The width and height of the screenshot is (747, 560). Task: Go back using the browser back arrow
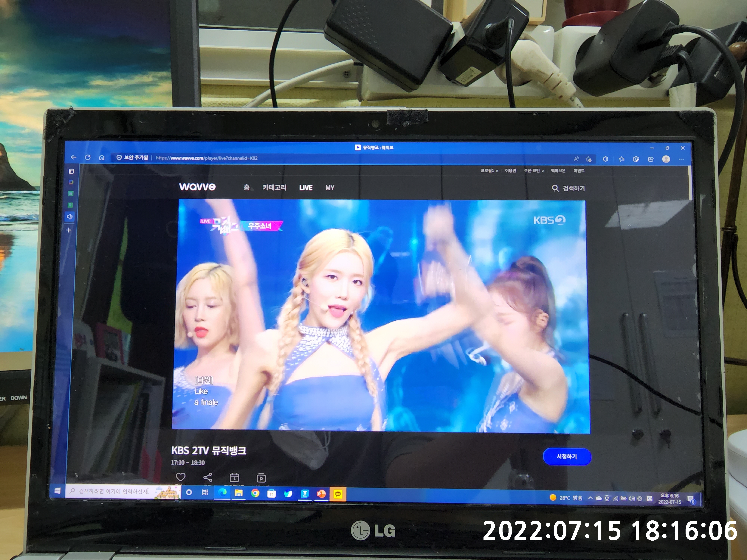click(74, 157)
